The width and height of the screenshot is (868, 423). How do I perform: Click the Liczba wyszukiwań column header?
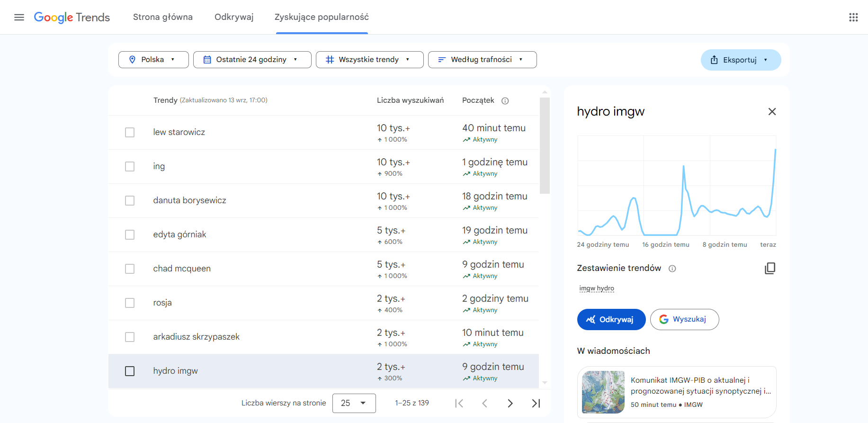(410, 100)
